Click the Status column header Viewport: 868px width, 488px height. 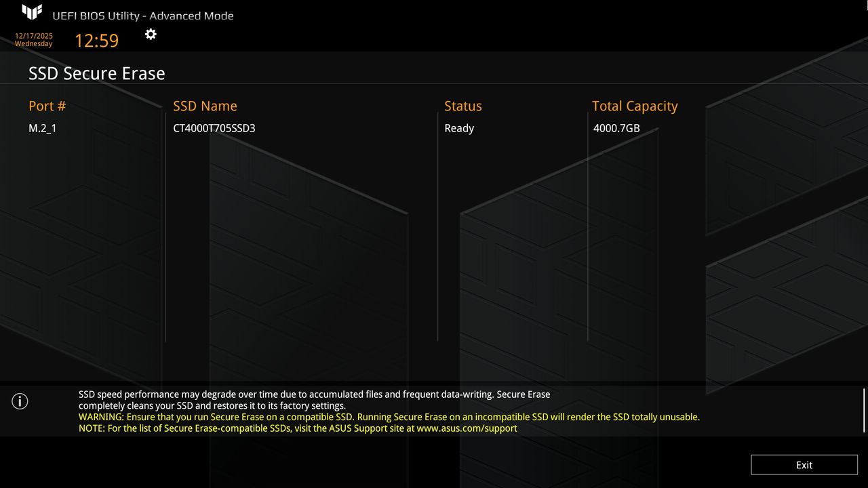(x=462, y=106)
